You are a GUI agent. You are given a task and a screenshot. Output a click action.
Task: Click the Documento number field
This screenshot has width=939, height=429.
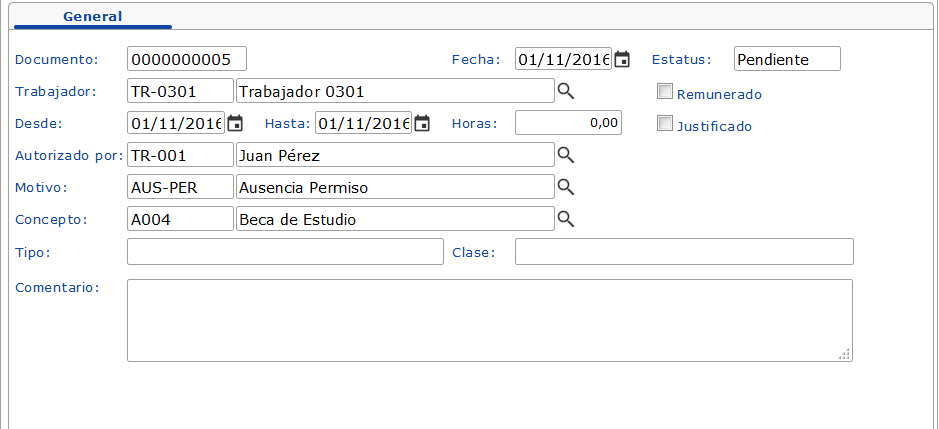point(187,59)
